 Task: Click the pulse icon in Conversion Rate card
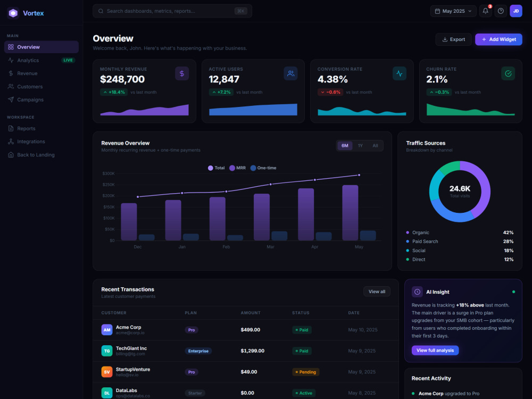click(400, 73)
